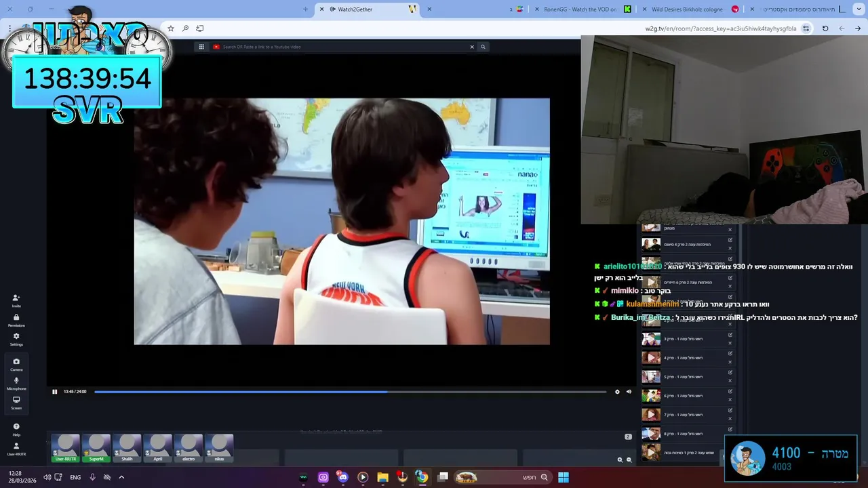This screenshot has height=488, width=868.
Task: Open the Invite panel in the sidebar
Action: pyautogui.click(x=16, y=300)
